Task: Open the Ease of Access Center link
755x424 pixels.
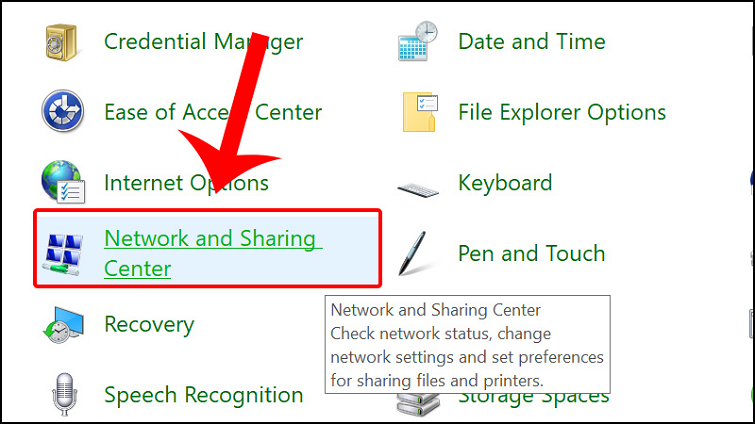Action: coord(213,112)
